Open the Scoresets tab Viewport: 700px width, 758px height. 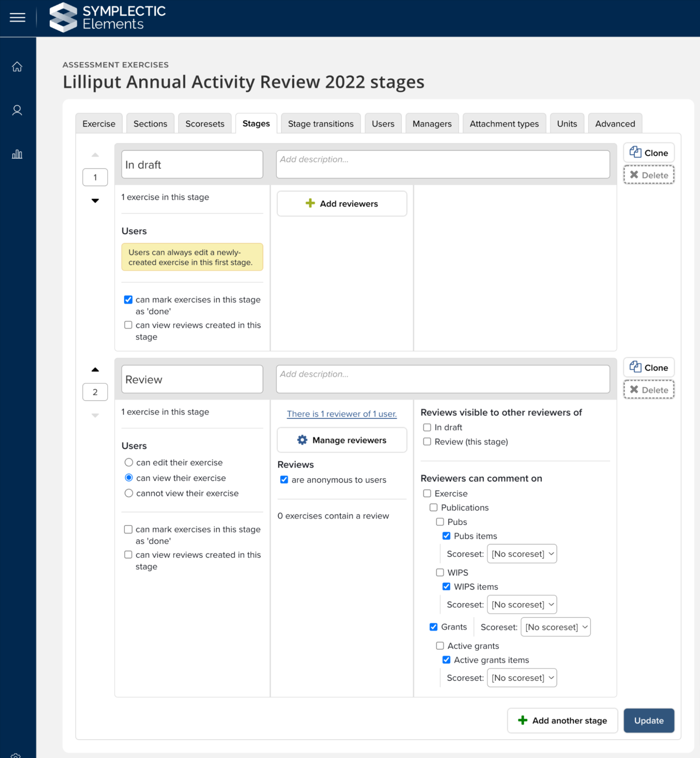pyautogui.click(x=205, y=124)
